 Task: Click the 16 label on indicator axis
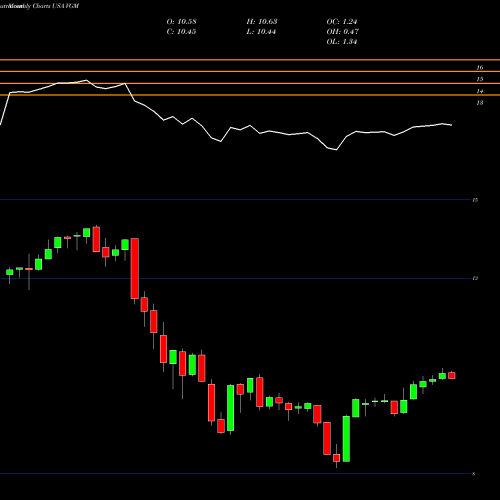(479, 68)
